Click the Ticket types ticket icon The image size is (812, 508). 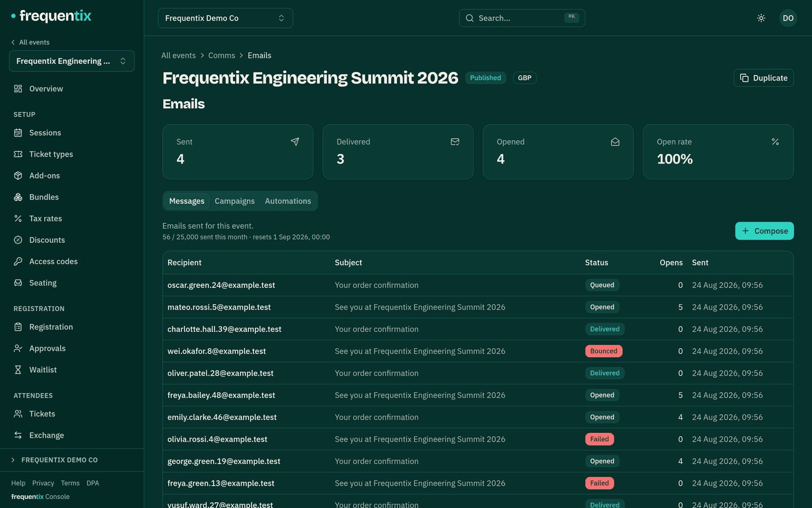pyautogui.click(x=18, y=154)
